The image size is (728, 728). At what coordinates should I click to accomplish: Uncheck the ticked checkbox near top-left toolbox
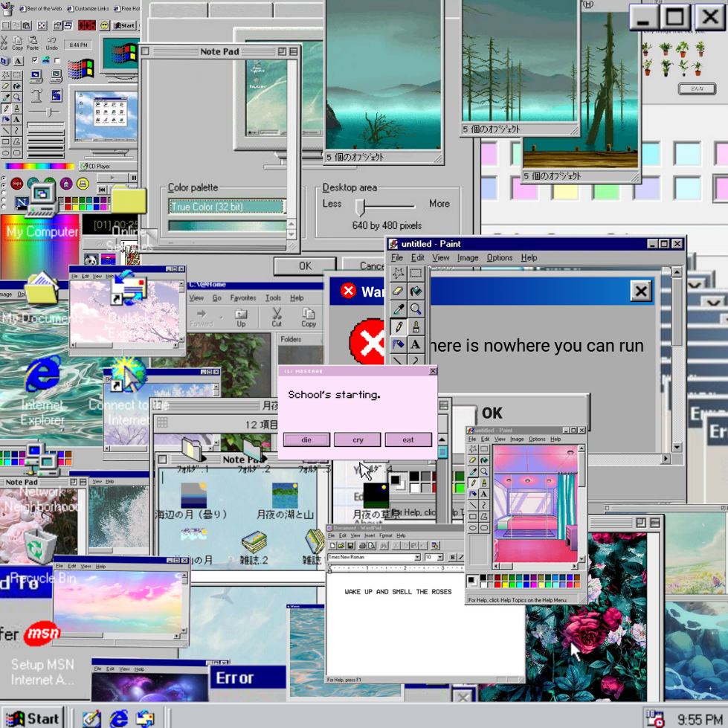35,60
